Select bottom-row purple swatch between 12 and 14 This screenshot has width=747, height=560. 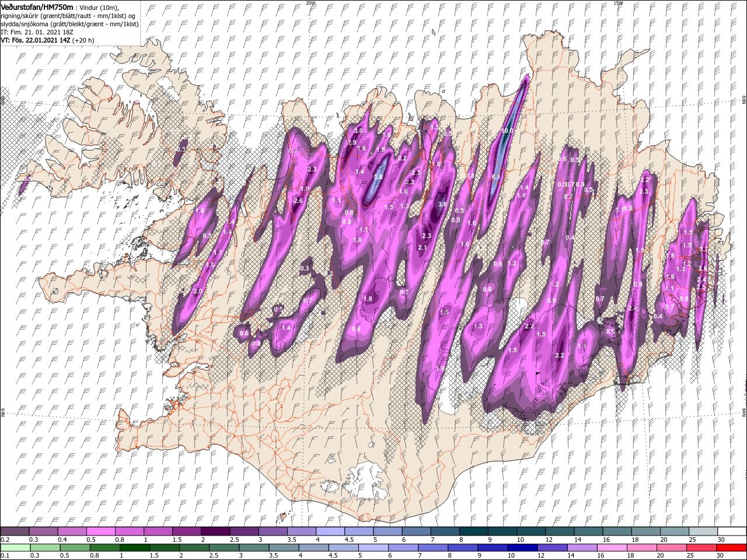[x=553, y=548]
